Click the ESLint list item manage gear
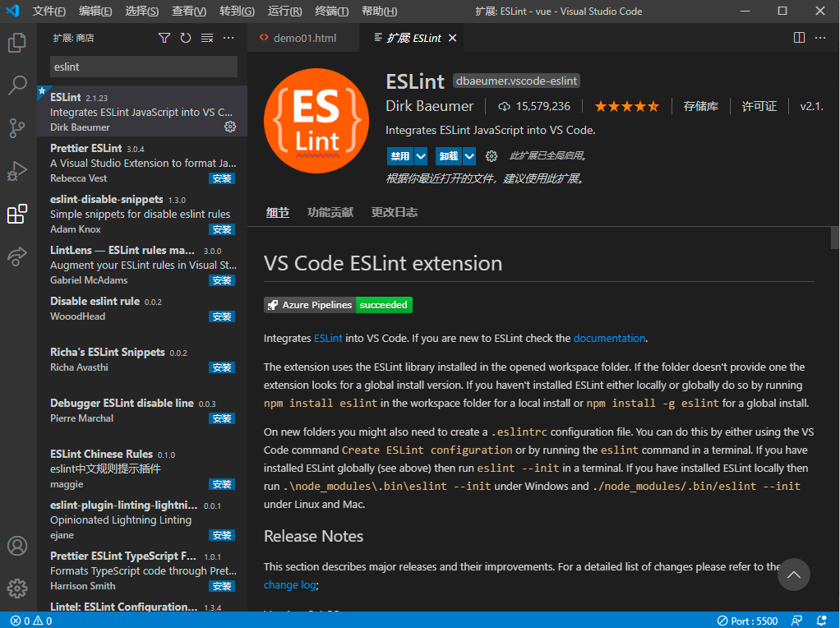Image resolution: width=840 pixels, height=628 pixels. pos(230,127)
